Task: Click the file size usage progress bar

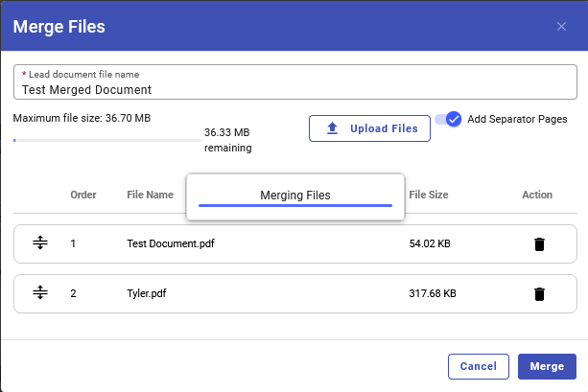Action: 106,141
